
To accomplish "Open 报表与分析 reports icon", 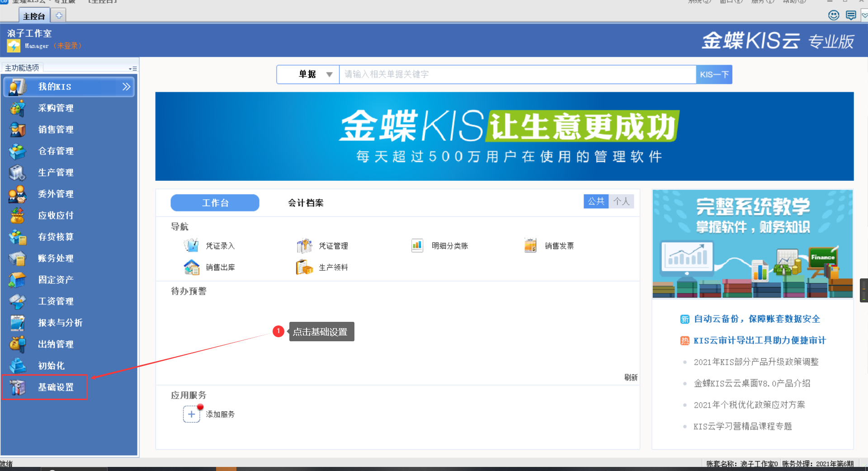I will (x=17, y=323).
